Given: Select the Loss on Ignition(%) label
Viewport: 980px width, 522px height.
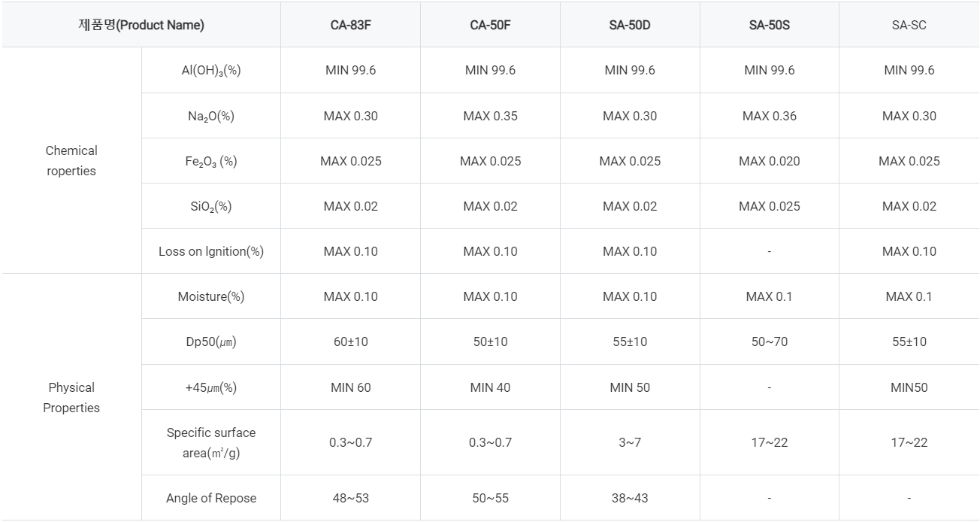Looking at the screenshot, I should tap(211, 251).
